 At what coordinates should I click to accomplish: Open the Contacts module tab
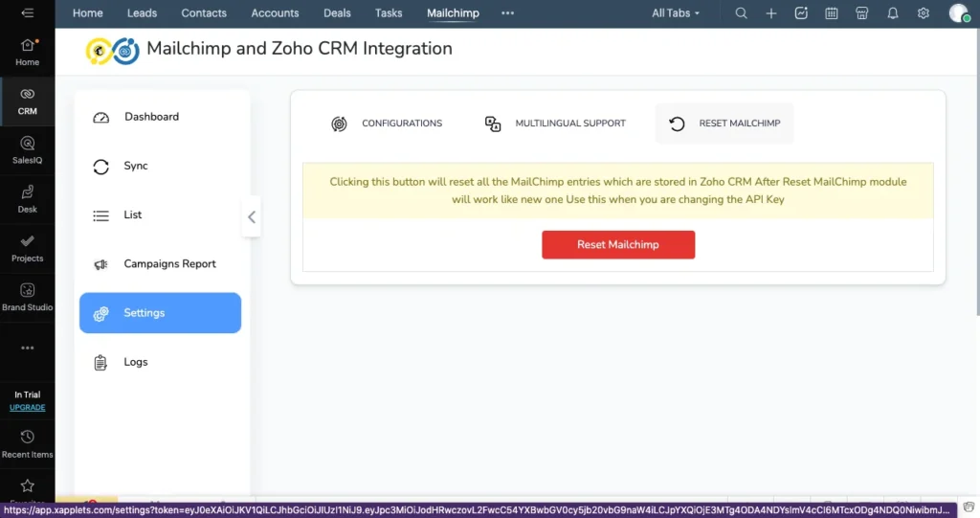(204, 13)
